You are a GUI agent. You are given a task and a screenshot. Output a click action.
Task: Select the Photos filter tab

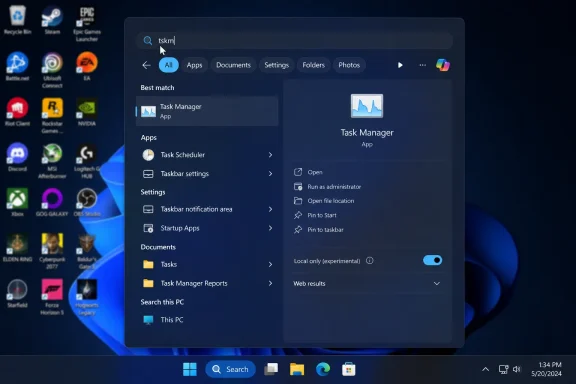pos(349,65)
